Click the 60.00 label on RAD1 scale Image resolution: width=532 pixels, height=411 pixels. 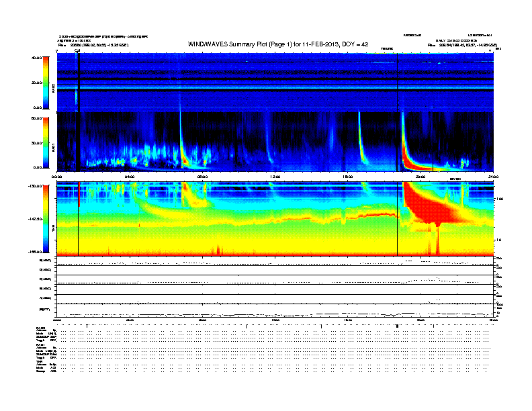(x=36, y=118)
